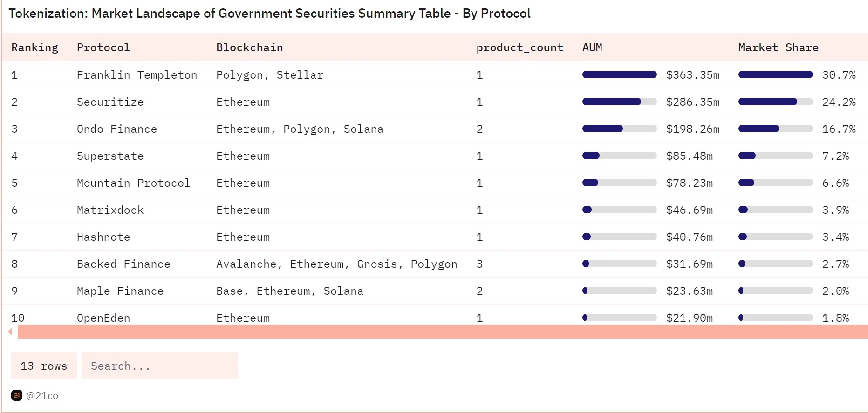This screenshot has width=868, height=413.
Task: Click the Search input field
Action: point(159,366)
